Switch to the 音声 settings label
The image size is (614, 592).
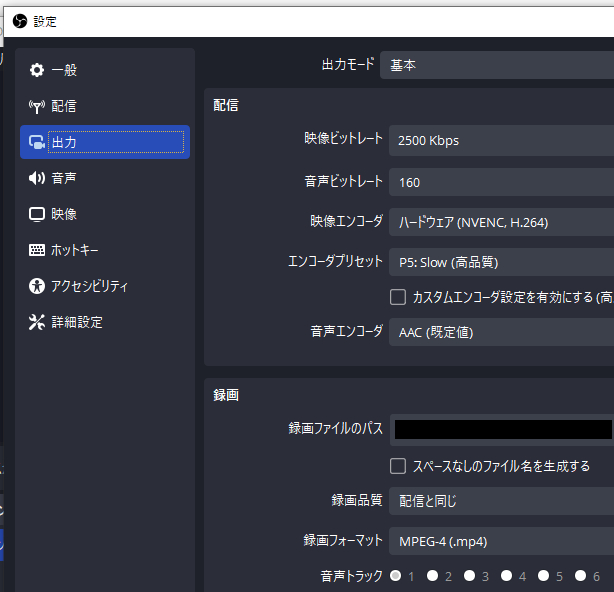point(64,178)
